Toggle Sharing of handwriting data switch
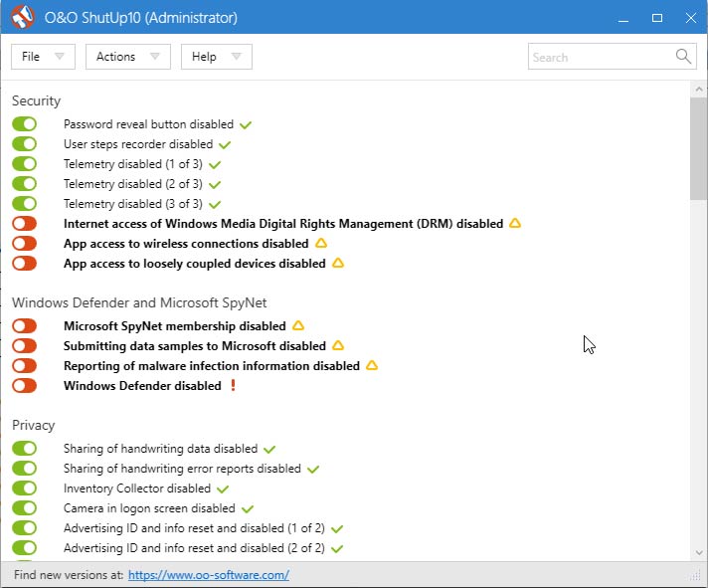The height and width of the screenshot is (588, 708). coord(25,448)
